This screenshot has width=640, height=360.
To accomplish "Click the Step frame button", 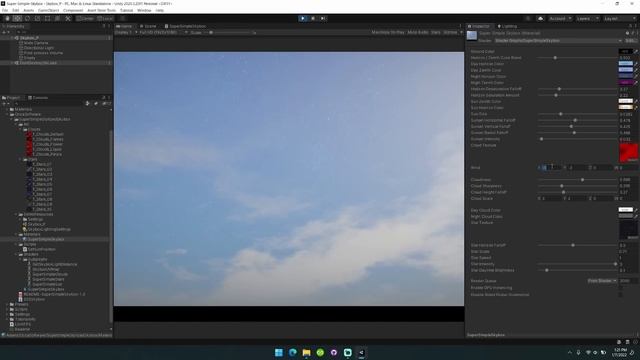I will (x=323, y=18).
